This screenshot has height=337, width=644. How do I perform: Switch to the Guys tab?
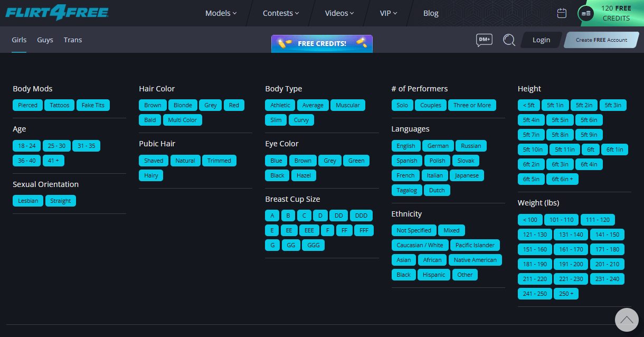(45, 40)
